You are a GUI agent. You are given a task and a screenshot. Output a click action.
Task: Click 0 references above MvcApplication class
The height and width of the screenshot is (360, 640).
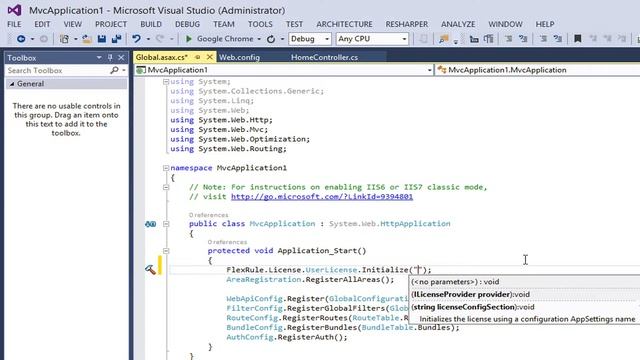pyautogui.click(x=209, y=215)
